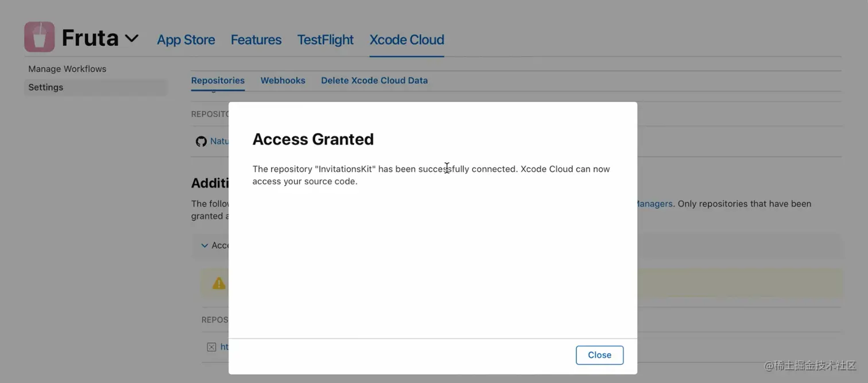Screen dimensions: 868x383
Task: Switch to the Repositories sub-tab
Action: pyautogui.click(x=218, y=80)
